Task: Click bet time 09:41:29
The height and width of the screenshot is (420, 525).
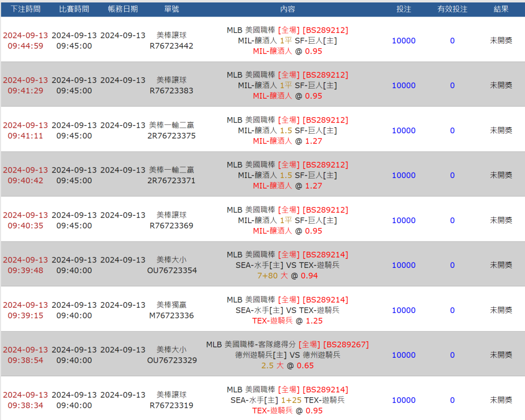Action: click(x=25, y=91)
